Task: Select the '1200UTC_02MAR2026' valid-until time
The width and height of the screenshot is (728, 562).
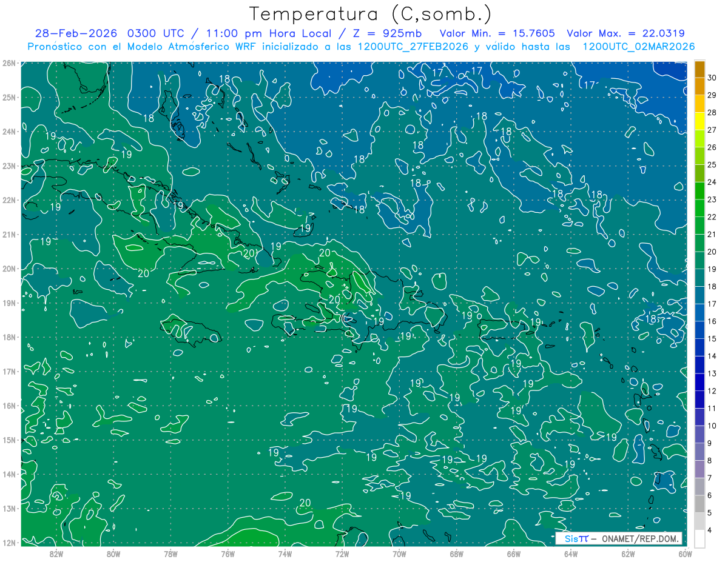Action: [x=639, y=47]
